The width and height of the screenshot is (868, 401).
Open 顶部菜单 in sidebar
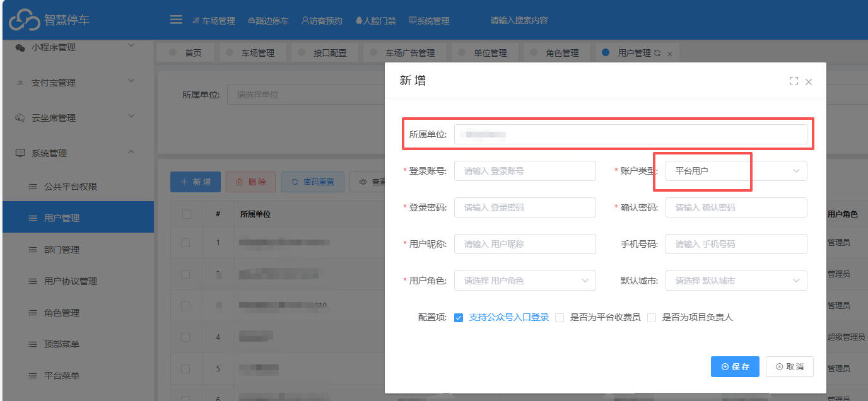pyautogui.click(x=78, y=344)
